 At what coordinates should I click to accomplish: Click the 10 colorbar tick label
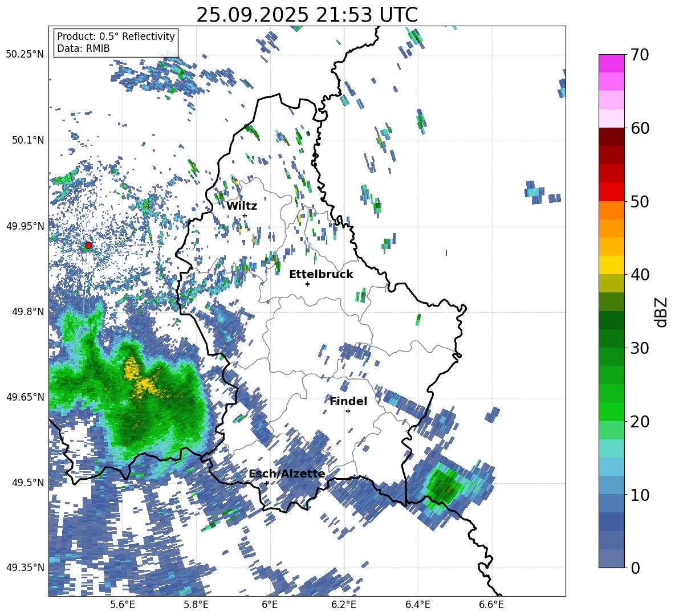pos(639,494)
